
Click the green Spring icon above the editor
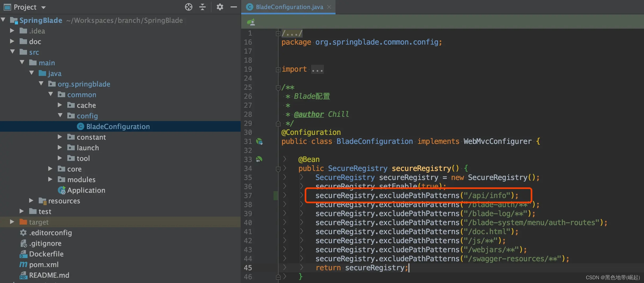tap(251, 21)
